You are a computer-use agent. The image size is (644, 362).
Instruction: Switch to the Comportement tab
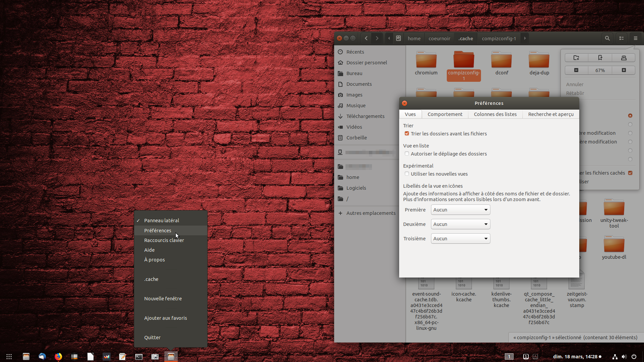tap(445, 114)
